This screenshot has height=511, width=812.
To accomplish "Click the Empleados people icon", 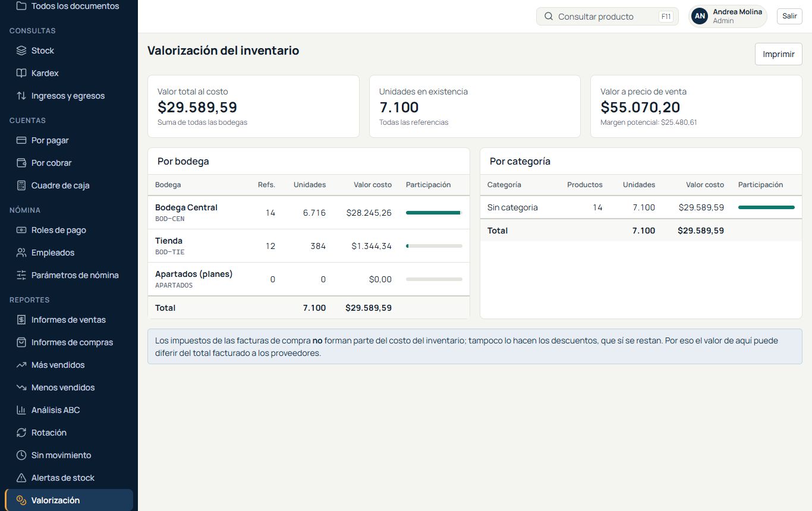I will pos(21,253).
